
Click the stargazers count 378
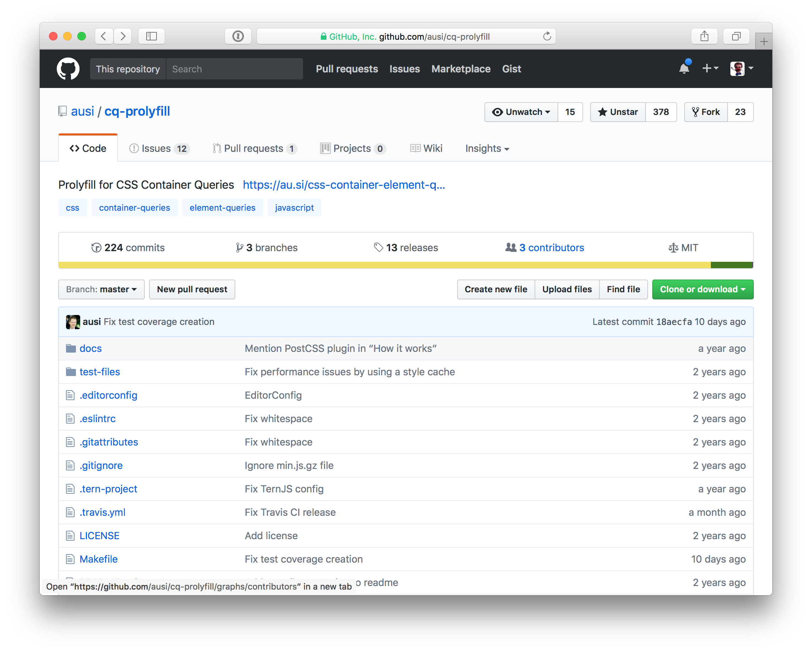[661, 112]
